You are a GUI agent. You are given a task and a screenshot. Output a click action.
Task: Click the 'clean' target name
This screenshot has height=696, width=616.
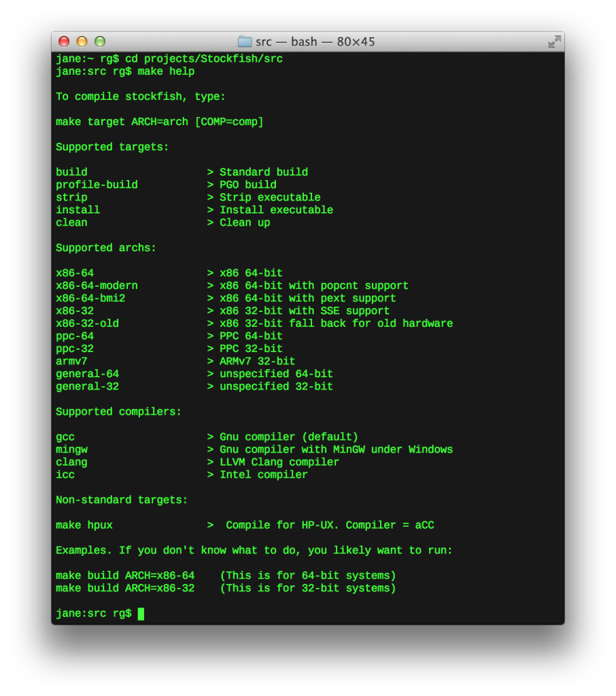71,222
